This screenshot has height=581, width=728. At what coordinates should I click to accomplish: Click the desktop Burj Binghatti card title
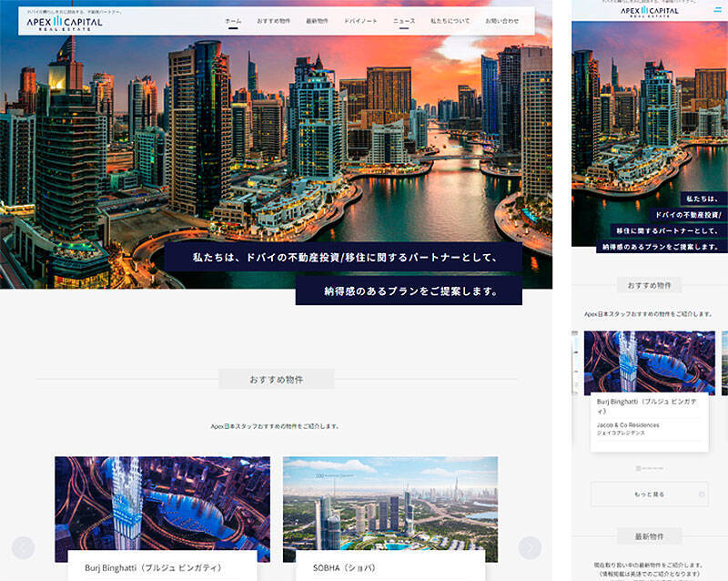(154, 568)
